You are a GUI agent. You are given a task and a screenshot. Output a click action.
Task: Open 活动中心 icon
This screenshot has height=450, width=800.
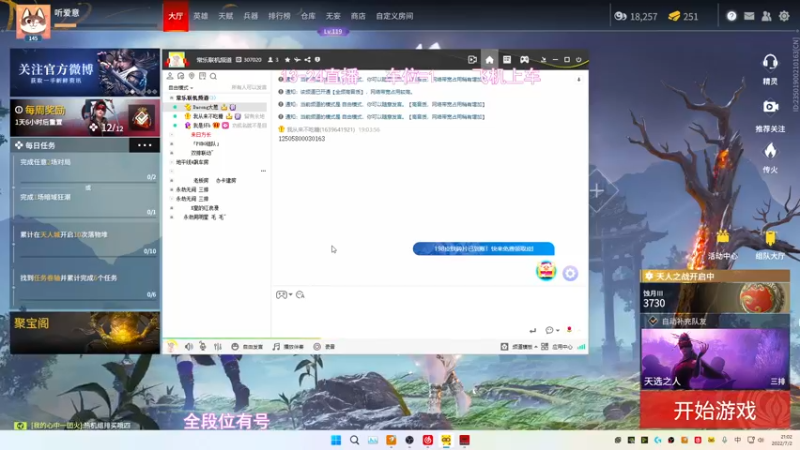pos(722,238)
